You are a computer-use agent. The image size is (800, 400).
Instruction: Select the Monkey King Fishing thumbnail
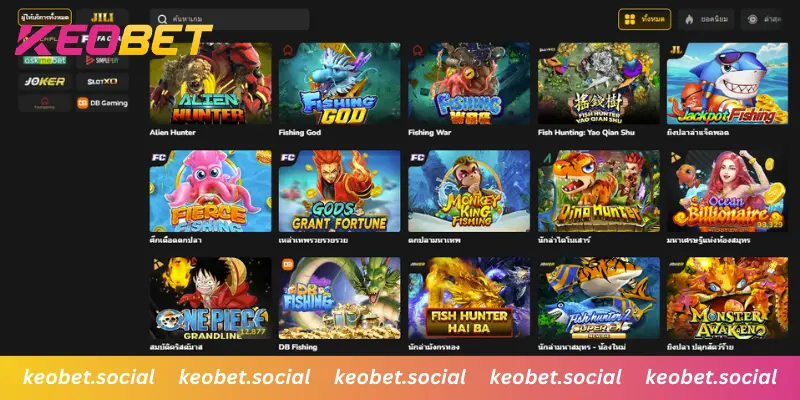click(x=469, y=191)
